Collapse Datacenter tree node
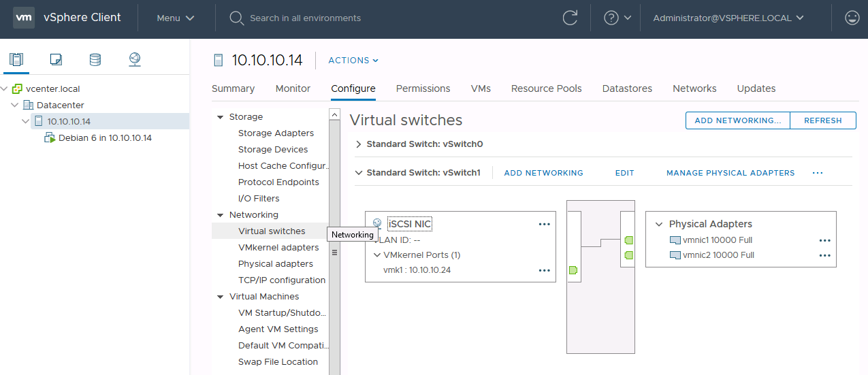 point(15,105)
